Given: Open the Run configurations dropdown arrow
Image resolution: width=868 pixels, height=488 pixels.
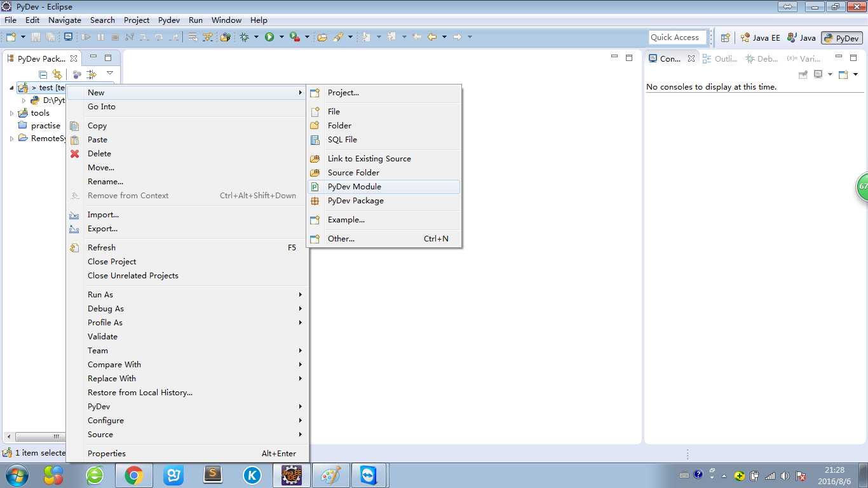Looking at the screenshot, I should tap(281, 37).
